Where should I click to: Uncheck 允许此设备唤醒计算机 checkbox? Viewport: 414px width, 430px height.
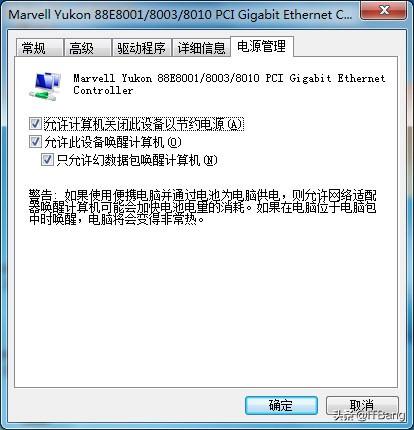pos(35,142)
